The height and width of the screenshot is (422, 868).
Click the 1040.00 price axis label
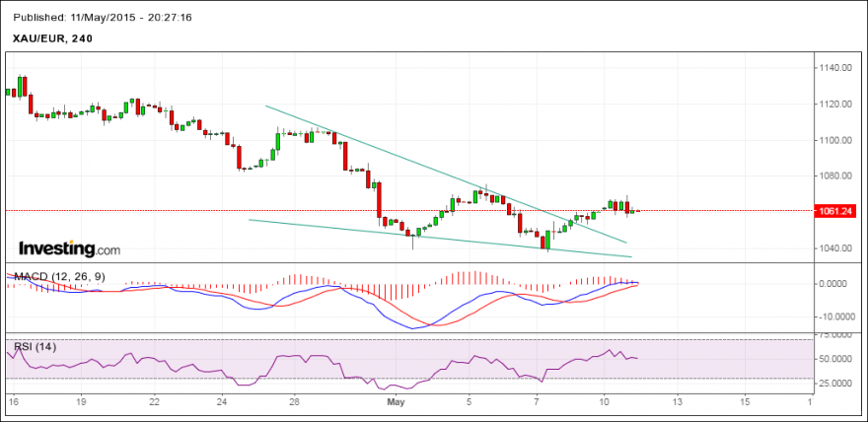pos(835,247)
